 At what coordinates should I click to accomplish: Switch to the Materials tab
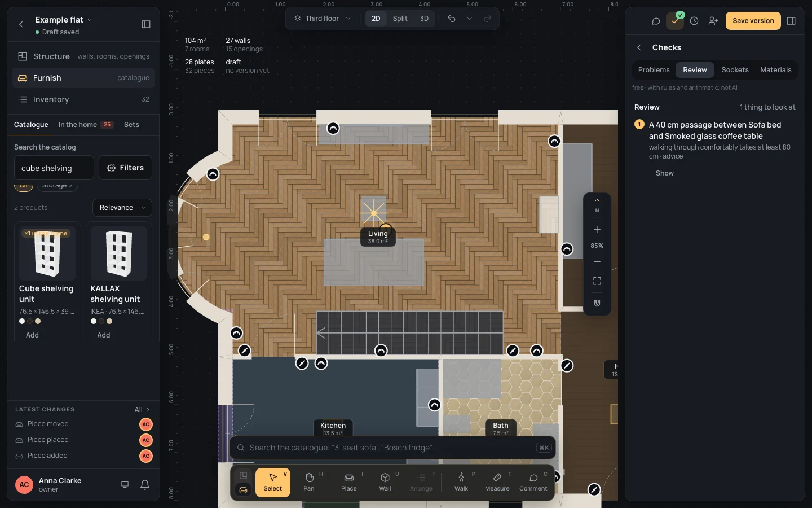click(x=776, y=70)
